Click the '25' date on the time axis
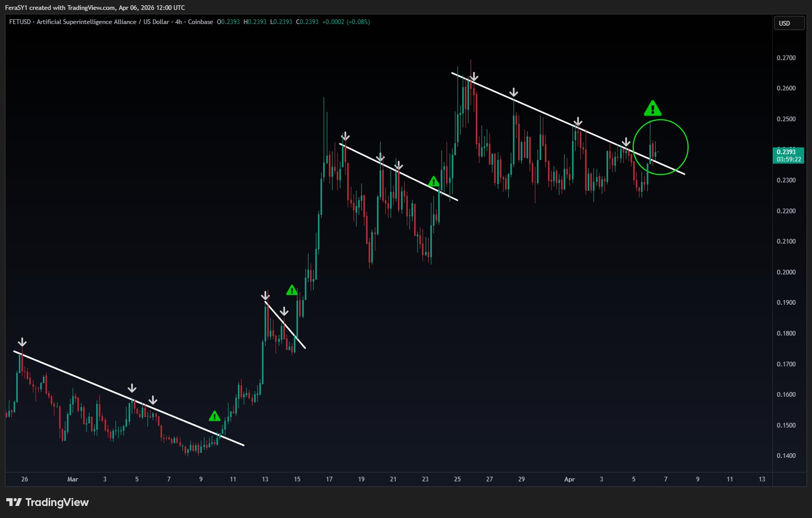 458,479
